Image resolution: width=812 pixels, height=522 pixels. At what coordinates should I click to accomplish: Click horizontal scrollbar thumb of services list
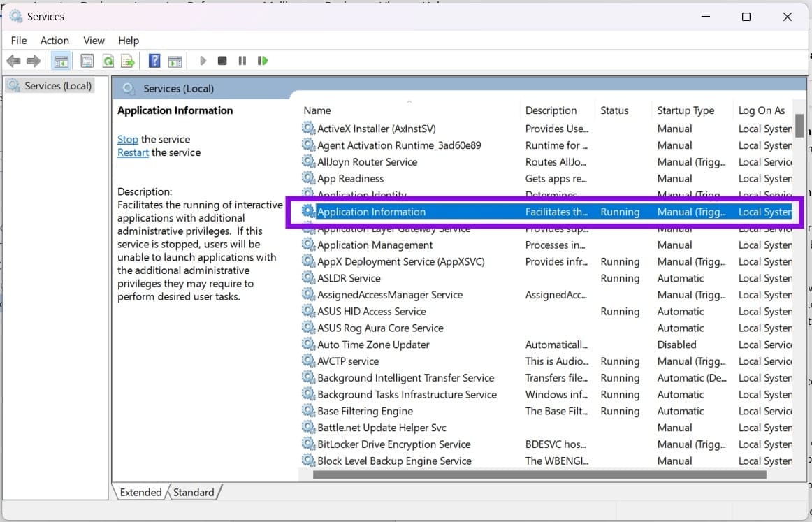click(x=539, y=474)
